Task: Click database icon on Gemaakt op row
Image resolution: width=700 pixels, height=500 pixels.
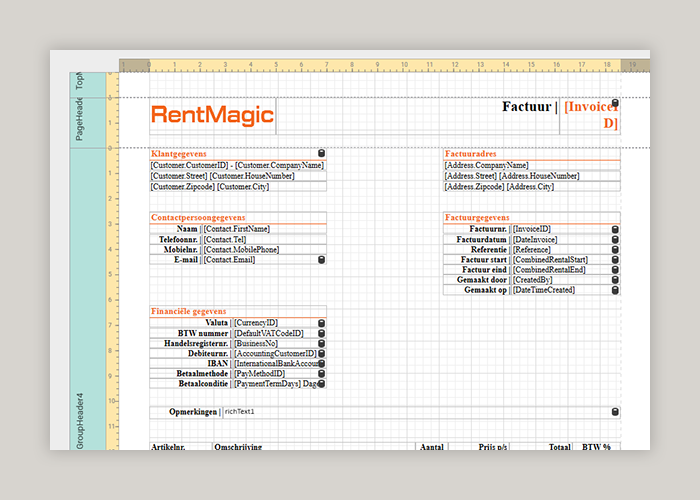Action: click(615, 290)
